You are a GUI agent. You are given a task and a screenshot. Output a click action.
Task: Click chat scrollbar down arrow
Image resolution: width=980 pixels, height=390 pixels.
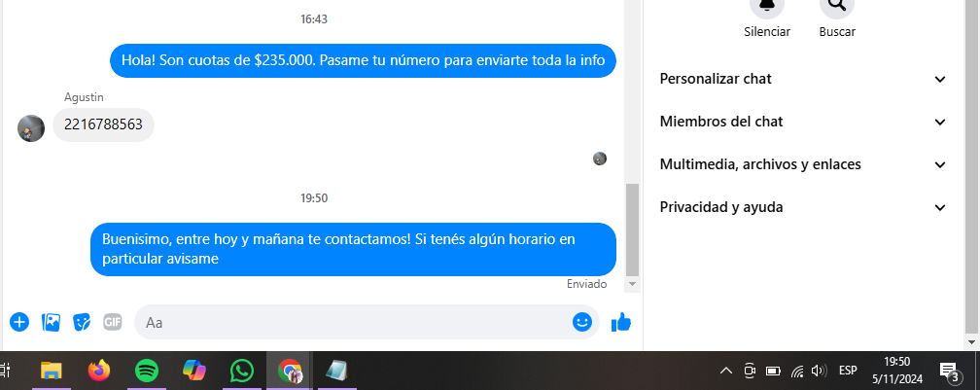pyautogui.click(x=633, y=284)
